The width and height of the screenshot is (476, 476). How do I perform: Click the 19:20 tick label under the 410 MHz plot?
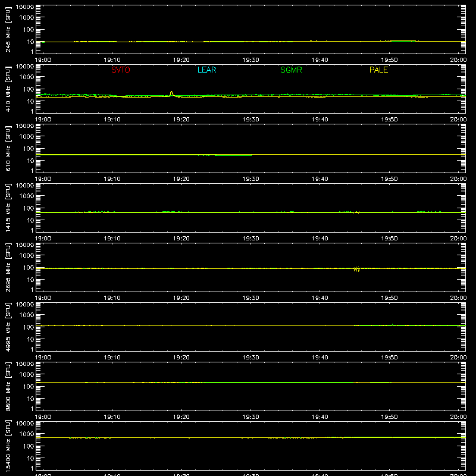181,120
